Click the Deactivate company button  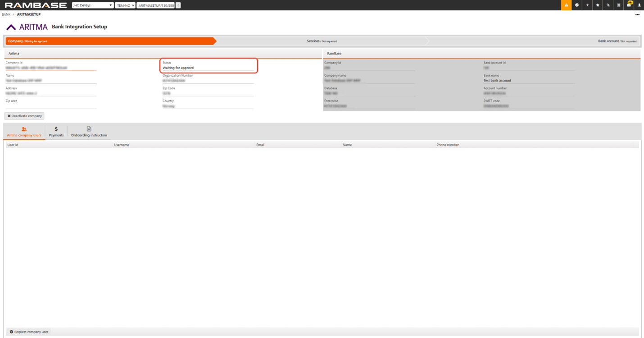pyautogui.click(x=24, y=116)
